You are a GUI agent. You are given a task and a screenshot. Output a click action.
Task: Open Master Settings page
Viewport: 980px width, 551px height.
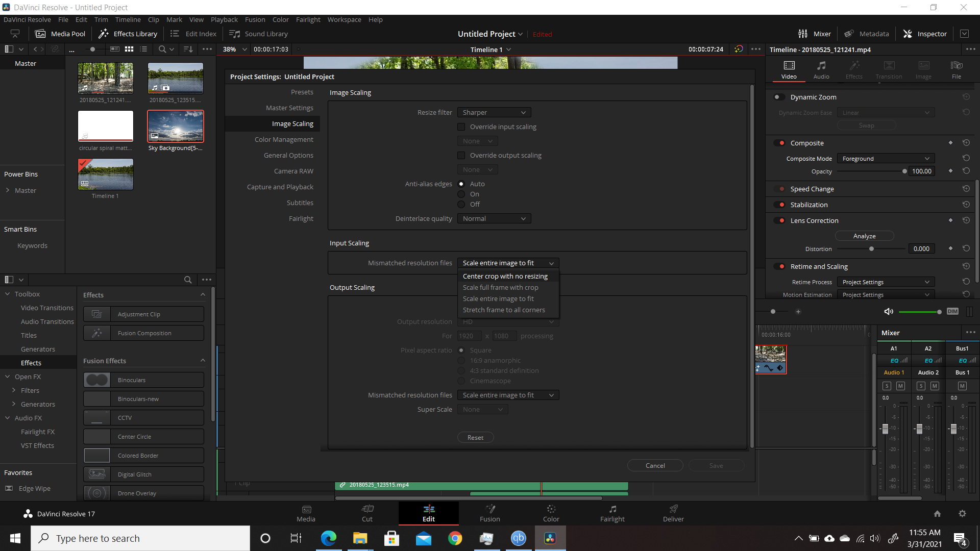(289, 108)
